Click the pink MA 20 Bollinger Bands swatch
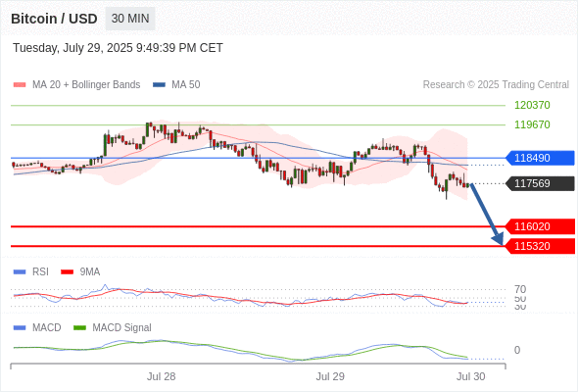Image resolution: width=578 pixels, height=392 pixels. point(20,85)
